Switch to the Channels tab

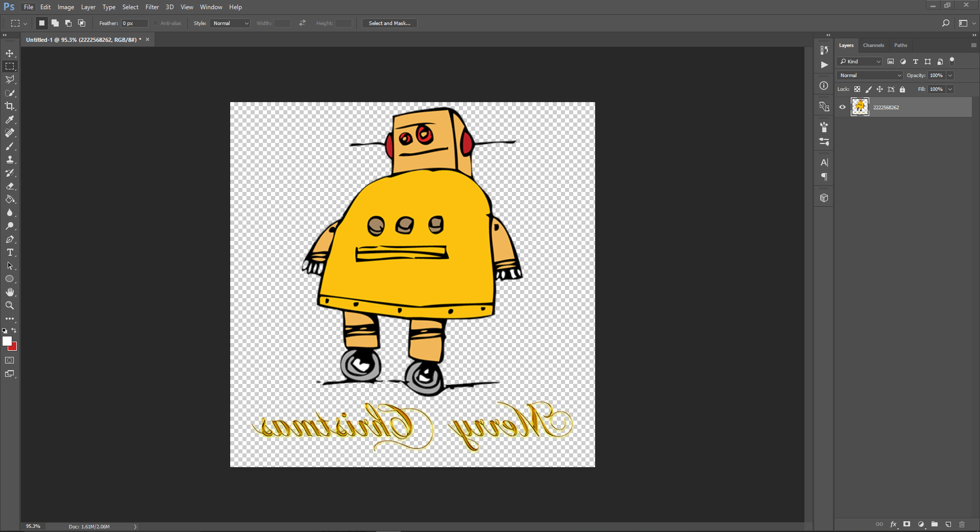pos(873,45)
